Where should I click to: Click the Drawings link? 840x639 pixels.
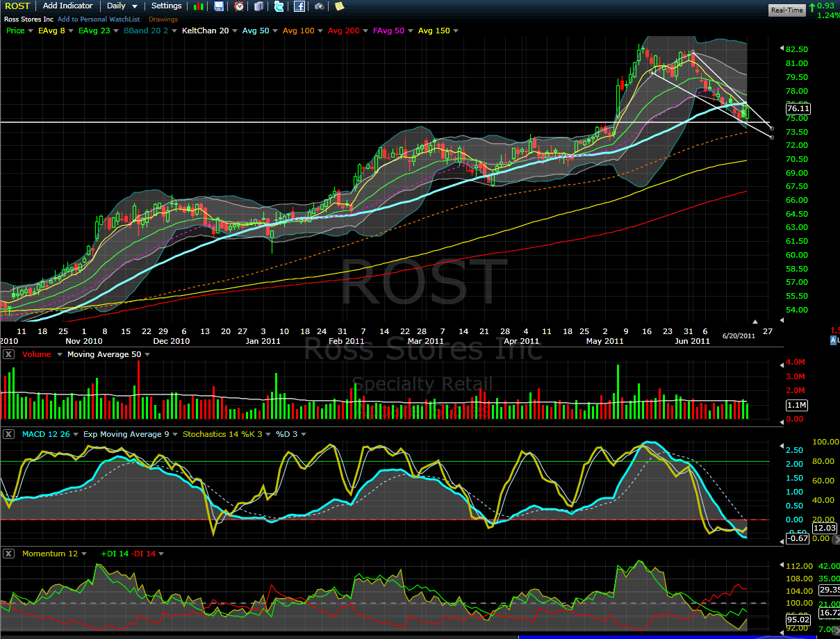163,19
